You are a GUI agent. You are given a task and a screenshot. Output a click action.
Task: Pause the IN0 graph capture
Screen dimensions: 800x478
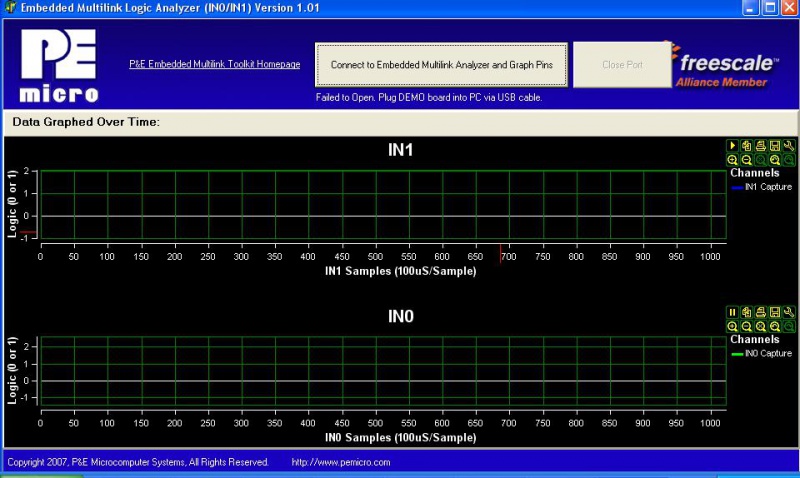[733, 313]
